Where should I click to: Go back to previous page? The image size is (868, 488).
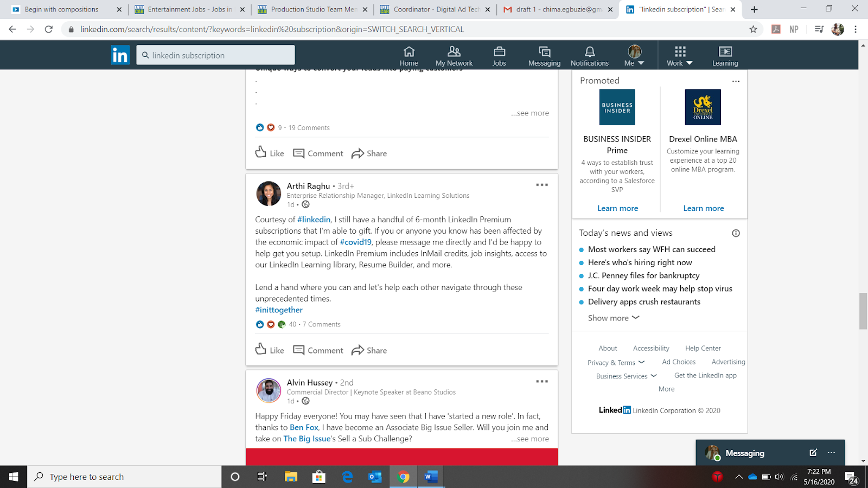(12, 29)
